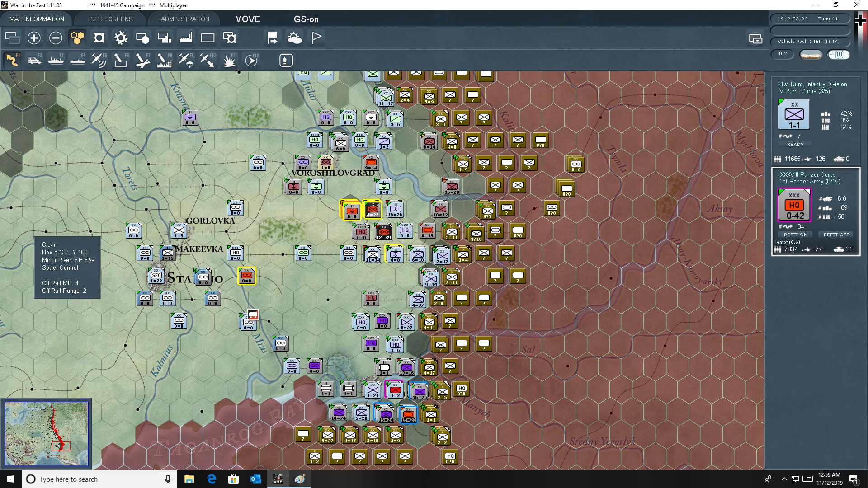Select the 16=26 purple unit counter

click(x=419, y=392)
